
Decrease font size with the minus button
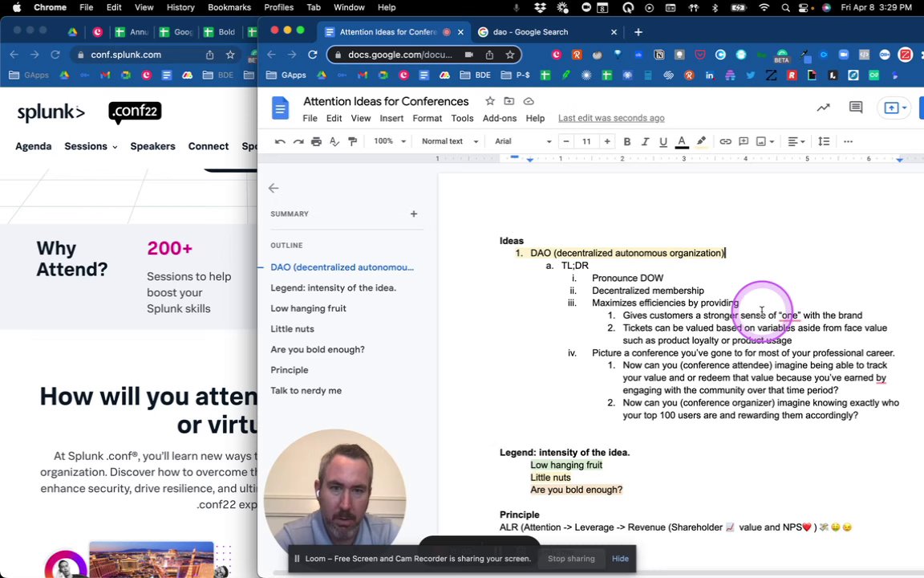[565, 141]
